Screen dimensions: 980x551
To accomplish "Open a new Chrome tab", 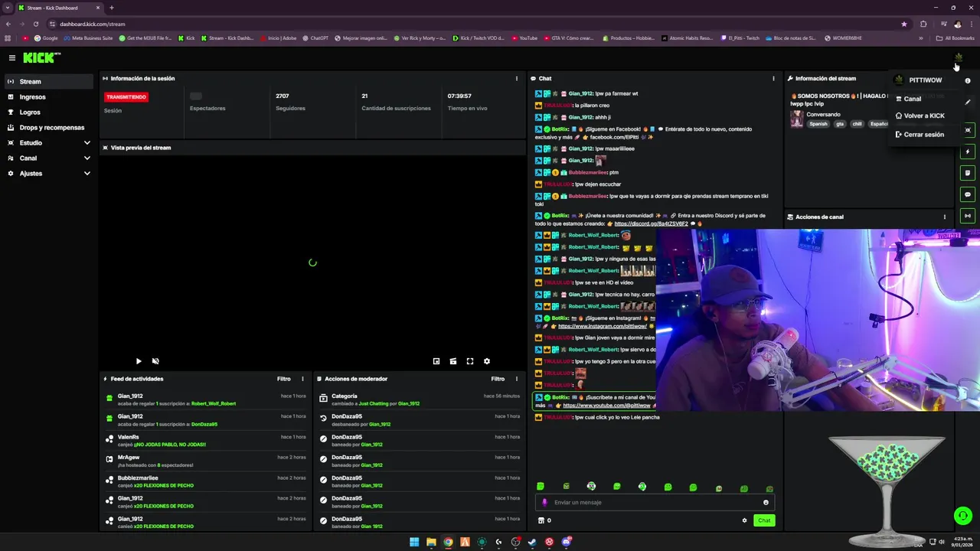I will [112, 8].
